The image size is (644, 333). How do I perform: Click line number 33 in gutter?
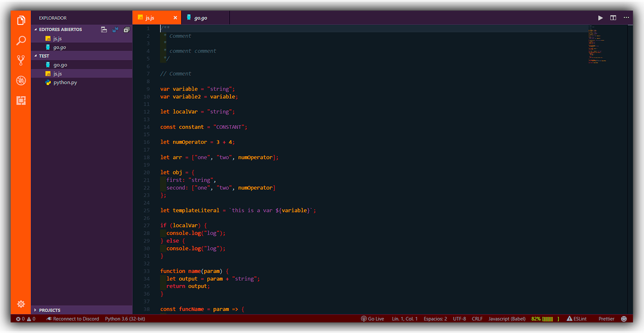point(147,271)
